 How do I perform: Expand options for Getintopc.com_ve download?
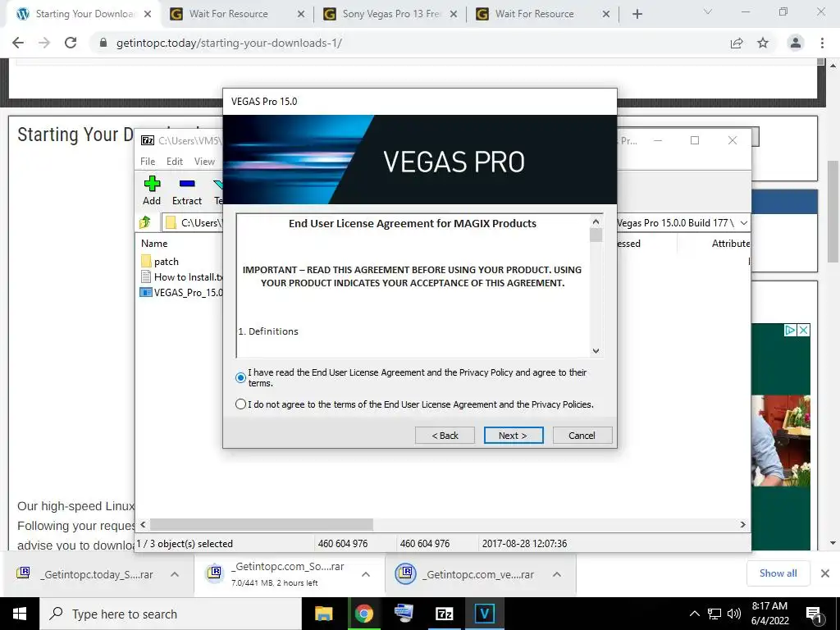tap(557, 574)
